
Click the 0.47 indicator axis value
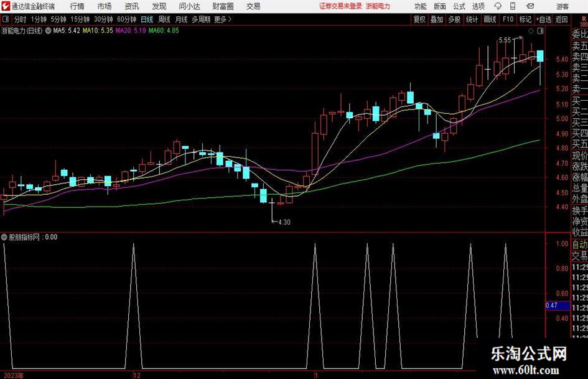coord(552,306)
